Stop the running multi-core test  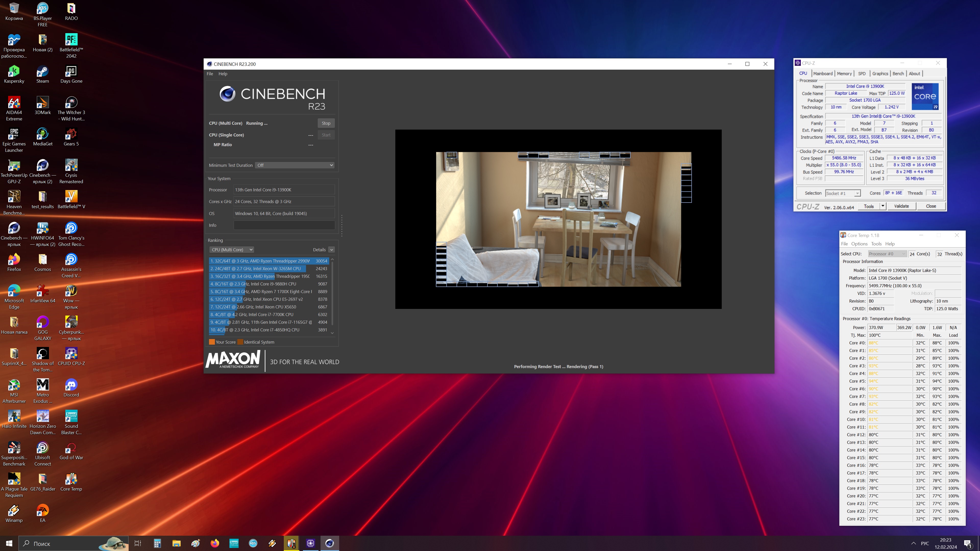(x=326, y=123)
